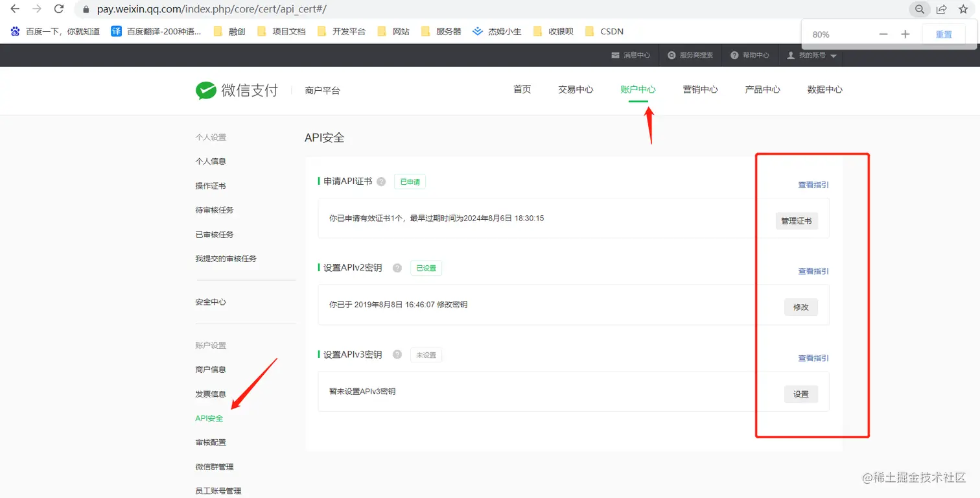
Task: Open 查看指引 for 设置APIv2密钥
Action: pos(813,271)
